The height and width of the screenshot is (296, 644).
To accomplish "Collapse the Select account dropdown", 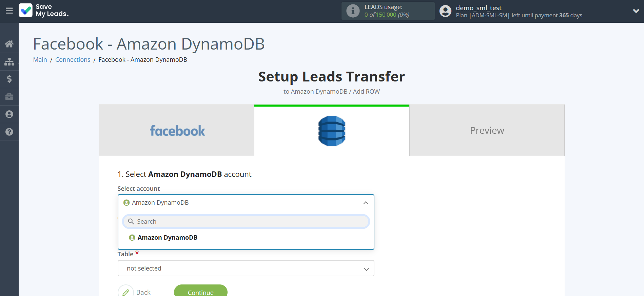I will 366,203.
